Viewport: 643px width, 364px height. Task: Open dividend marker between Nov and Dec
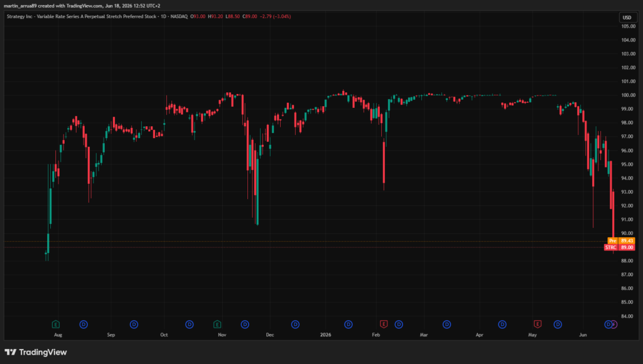(245, 324)
